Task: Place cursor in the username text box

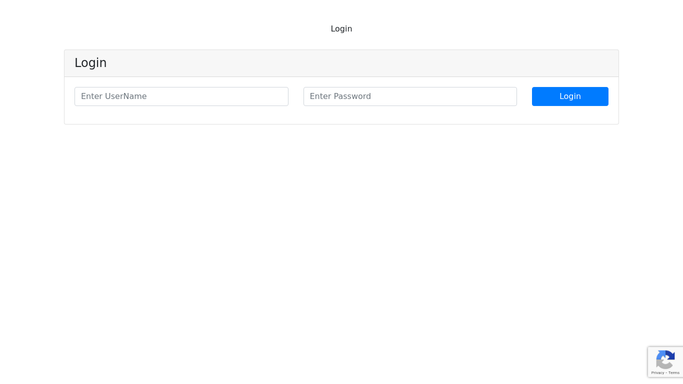Action: click(x=181, y=96)
